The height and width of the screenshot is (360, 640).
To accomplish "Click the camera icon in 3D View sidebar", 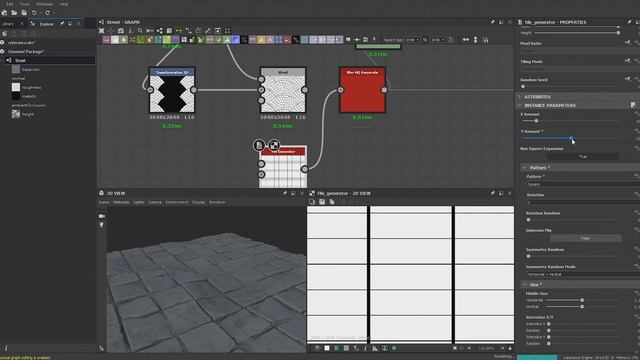I will (102, 216).
